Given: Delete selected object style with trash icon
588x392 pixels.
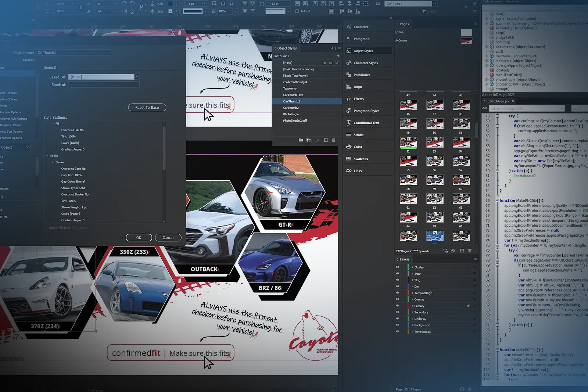Looking at the screenshot, I should [334, 140].
